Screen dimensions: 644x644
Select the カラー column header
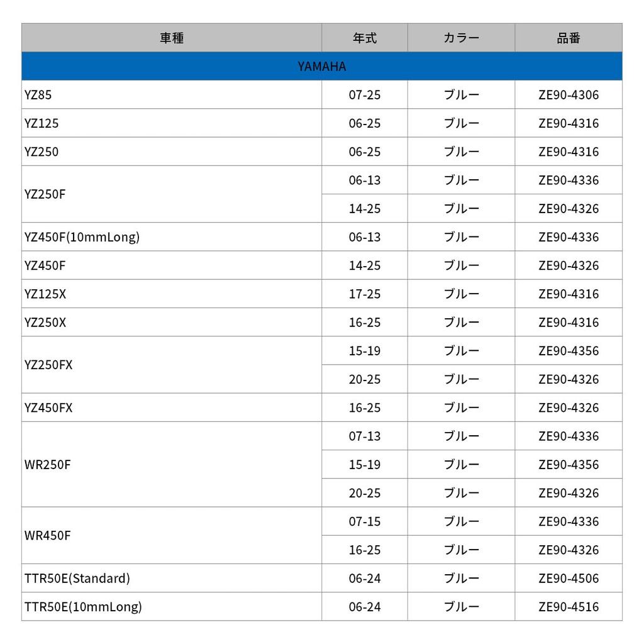coord(461,38)
